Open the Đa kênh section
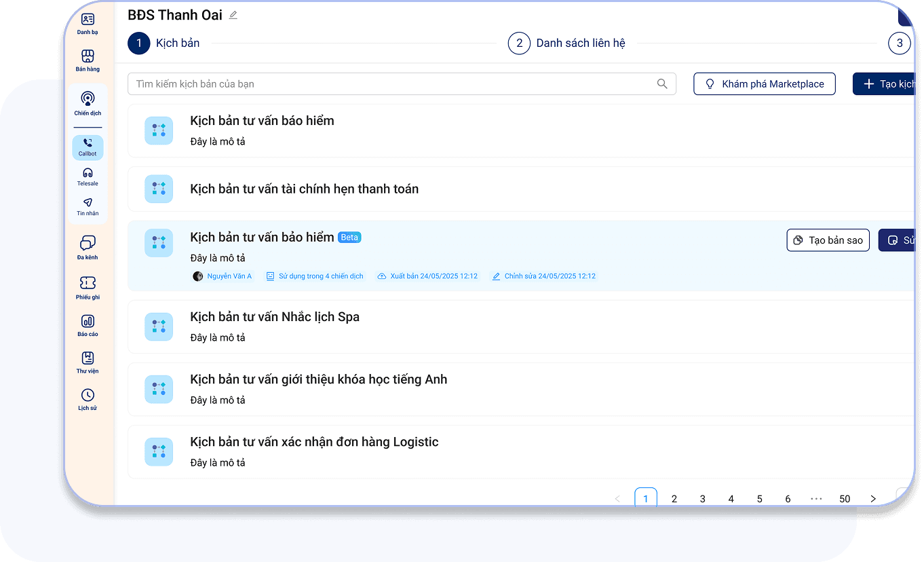This screenshot has width=924, height=562. point(88,246)
